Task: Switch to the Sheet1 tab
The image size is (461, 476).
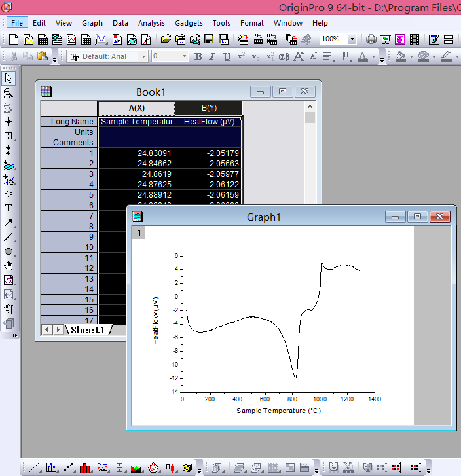Action: coord(88,330)
